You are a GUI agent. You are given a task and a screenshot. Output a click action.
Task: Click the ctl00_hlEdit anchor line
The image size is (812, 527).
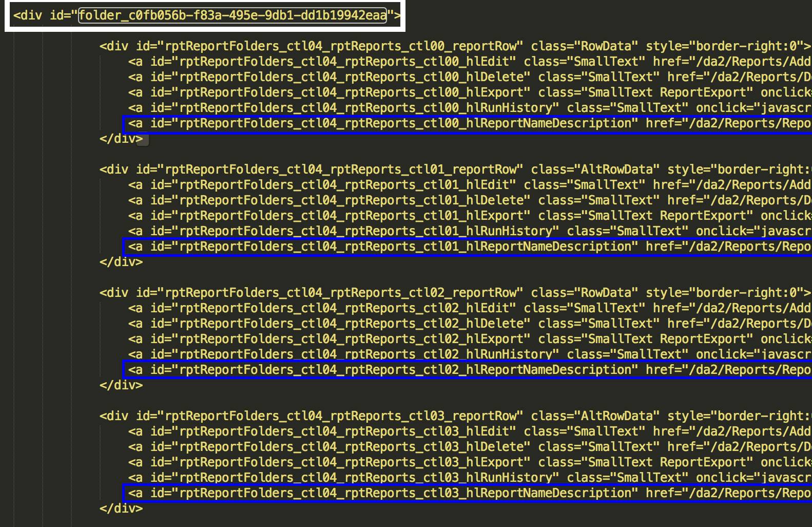[x=470, y=62]
